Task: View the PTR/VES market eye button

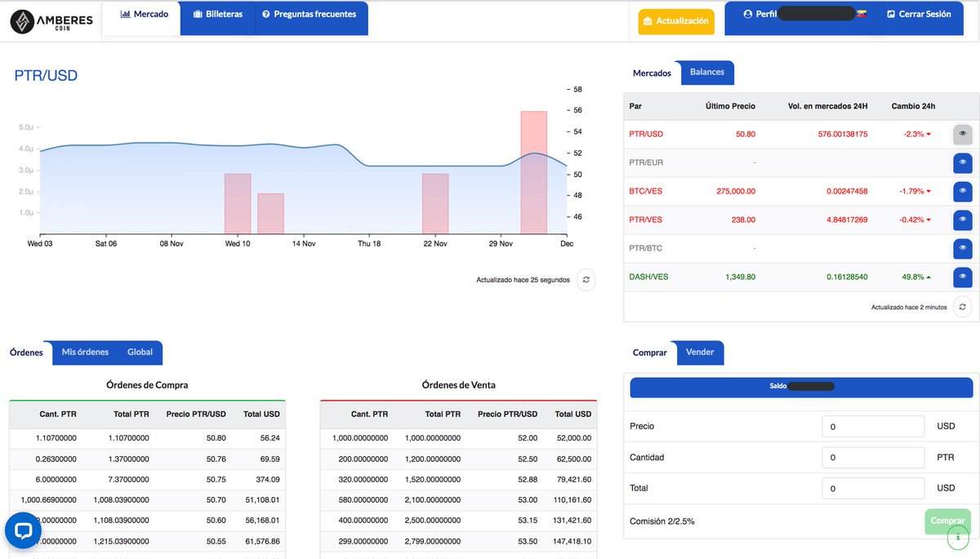Action: [x=963, y=220]
